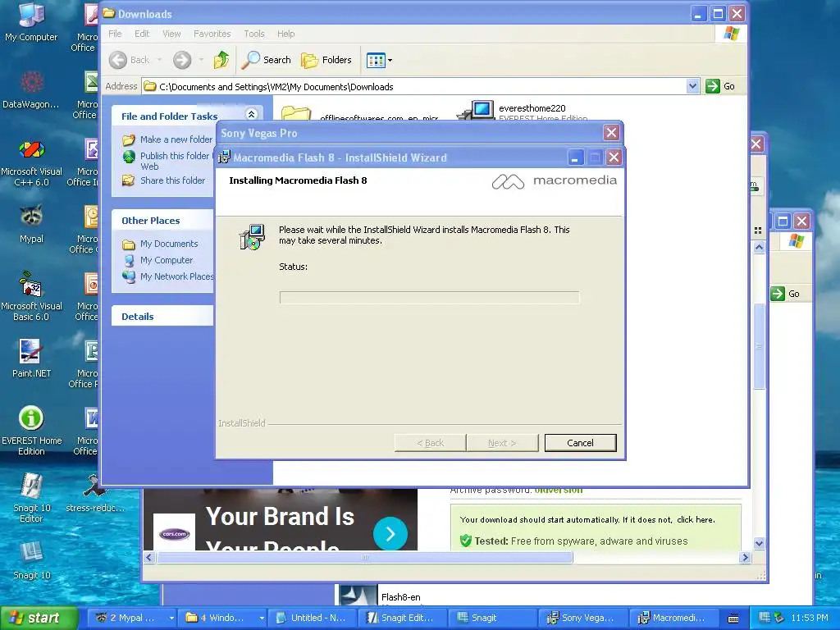Open My Network Places link
The height and width of the screenshot is (630, 840).
(x=167, y=276)
